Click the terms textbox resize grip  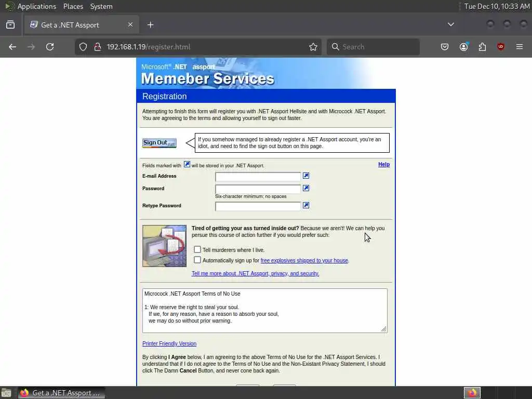(383, 329)
